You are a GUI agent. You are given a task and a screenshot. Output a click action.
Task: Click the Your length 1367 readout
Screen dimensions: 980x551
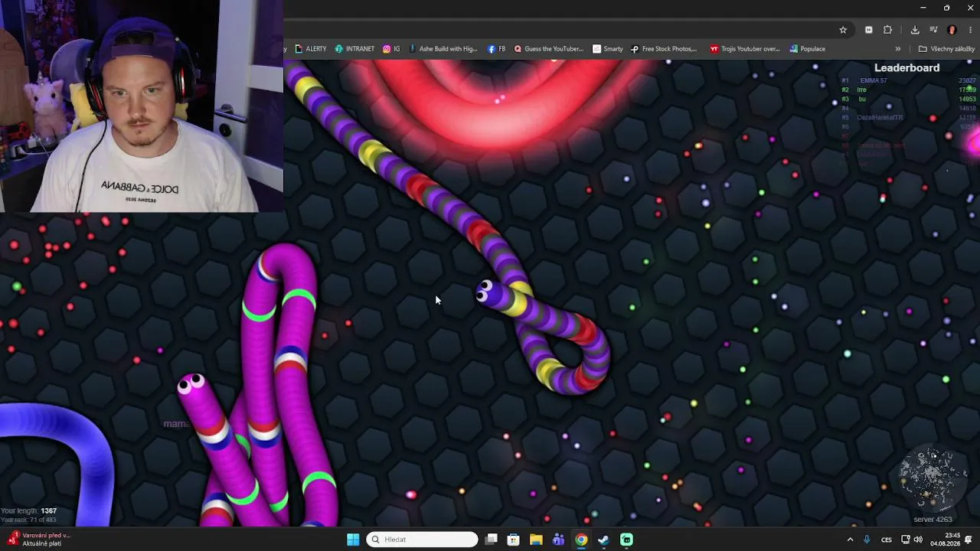[29, 510]
